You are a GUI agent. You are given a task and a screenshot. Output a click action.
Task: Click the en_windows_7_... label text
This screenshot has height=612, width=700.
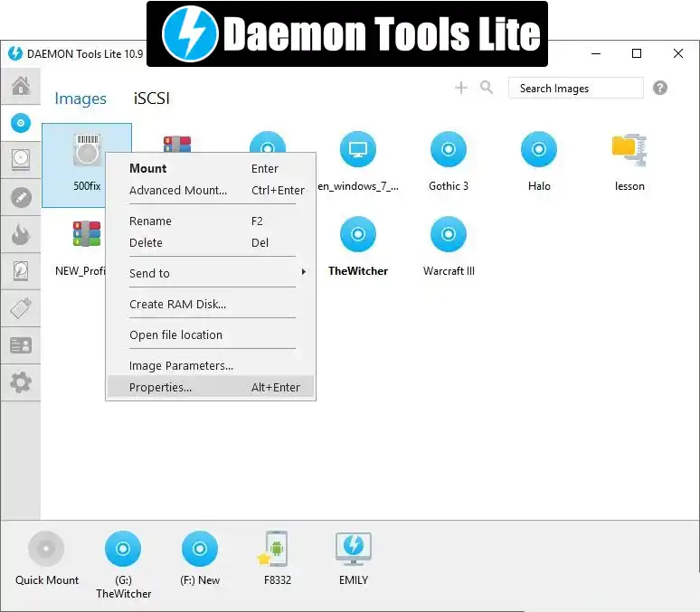[x=358, y=186]
